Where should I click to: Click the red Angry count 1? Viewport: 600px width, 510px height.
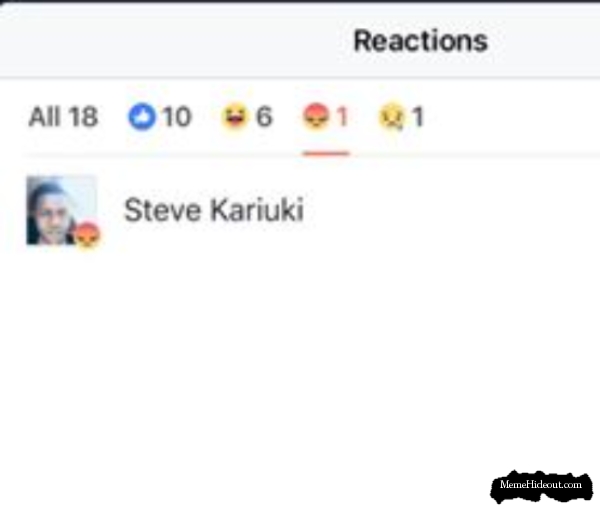(x=342, y=117)
